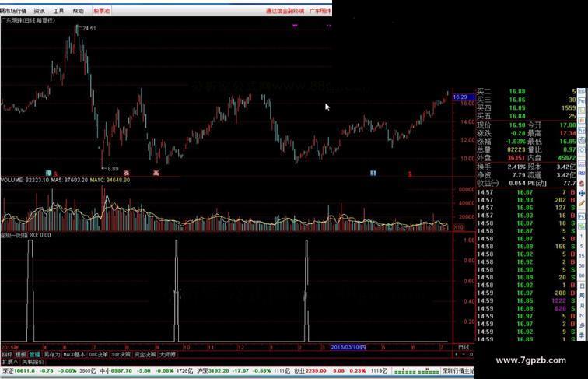588x379 pixels.
Task: Click the 总量 82223 value
Action: coord(515,149)
